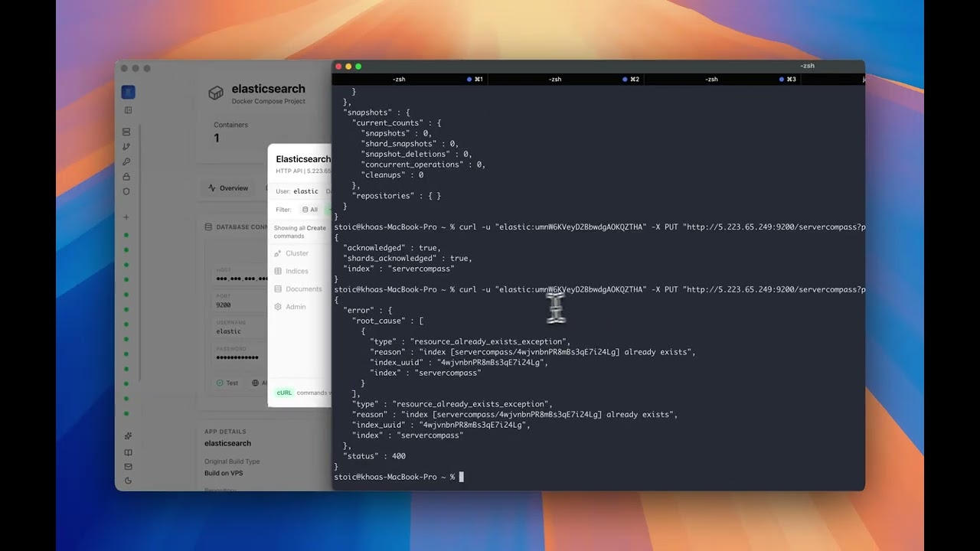Open the book documentation icon in sidebar
980x551 pixels.
(128, 452)
